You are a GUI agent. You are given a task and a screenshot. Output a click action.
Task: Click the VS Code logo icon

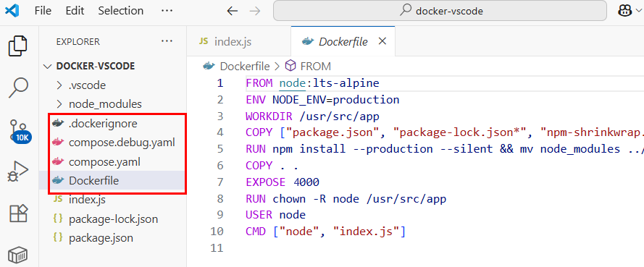point(12,11)
